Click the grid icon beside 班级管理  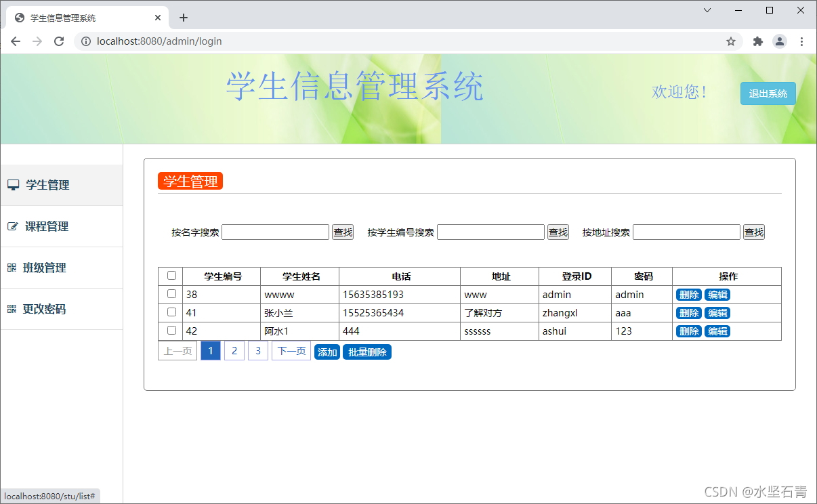12,268
